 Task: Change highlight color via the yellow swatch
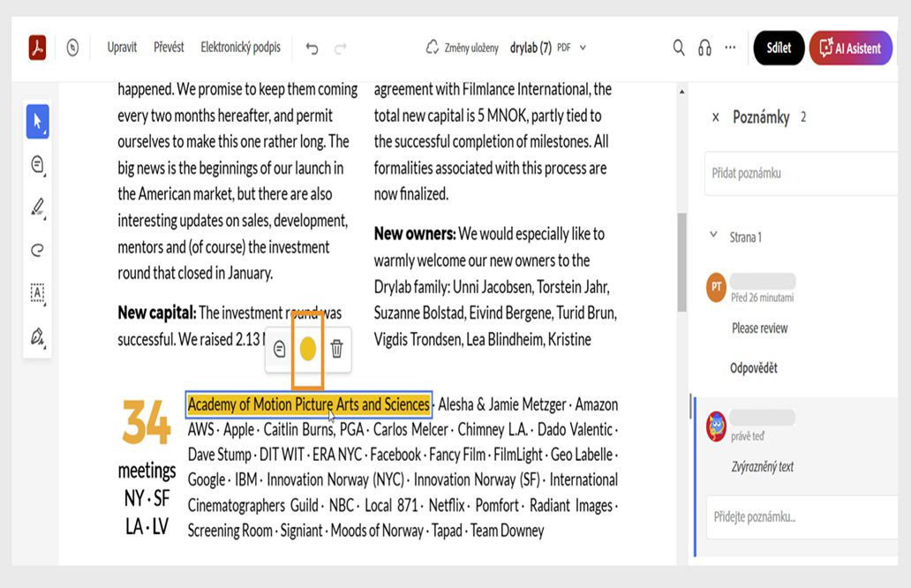(308, 350)
